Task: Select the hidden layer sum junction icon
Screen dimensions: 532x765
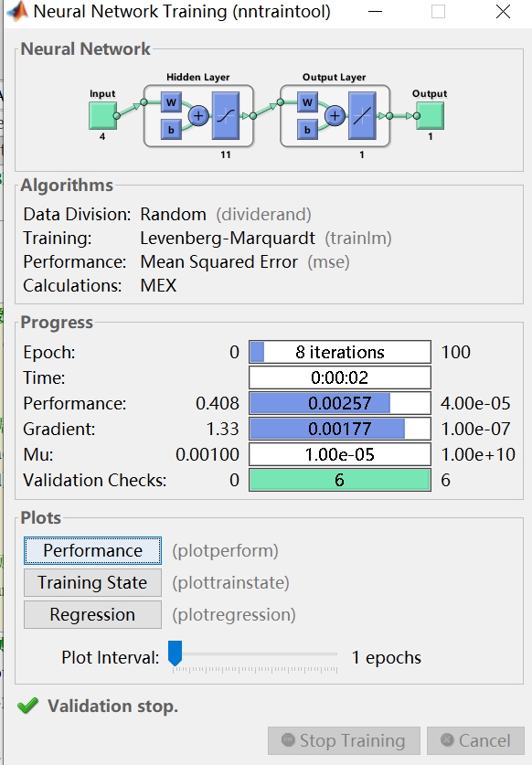Action: click(198, 116)
